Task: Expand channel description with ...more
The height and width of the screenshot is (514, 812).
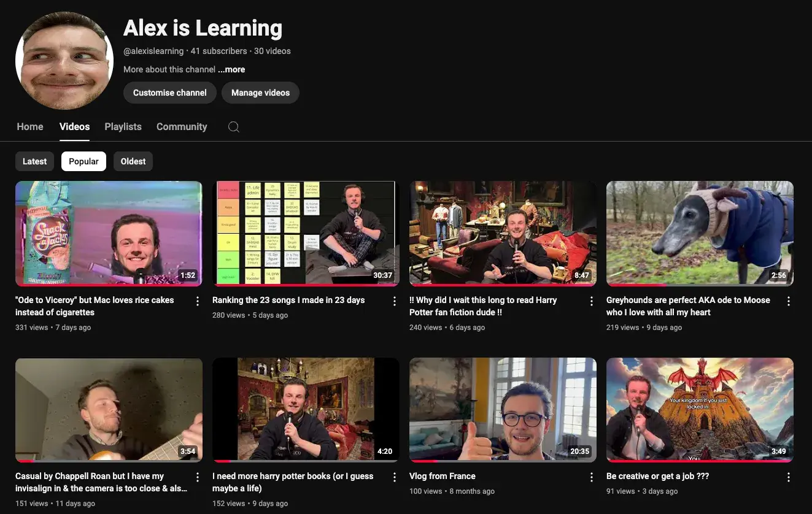Action: [x=231, y=69]
